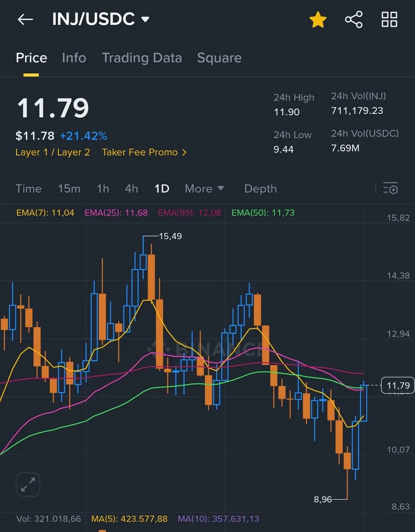Screen dimensions: 415x532
Task: Tap the 24h Vol(INJ) value 711,179.23
Action: tap(357, 111)
